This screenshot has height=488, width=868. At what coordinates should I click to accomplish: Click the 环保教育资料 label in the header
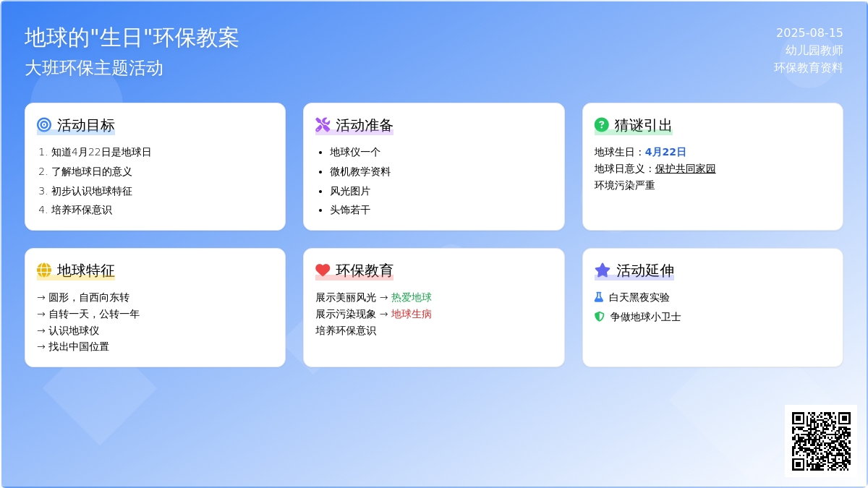[x=809, y=67]
